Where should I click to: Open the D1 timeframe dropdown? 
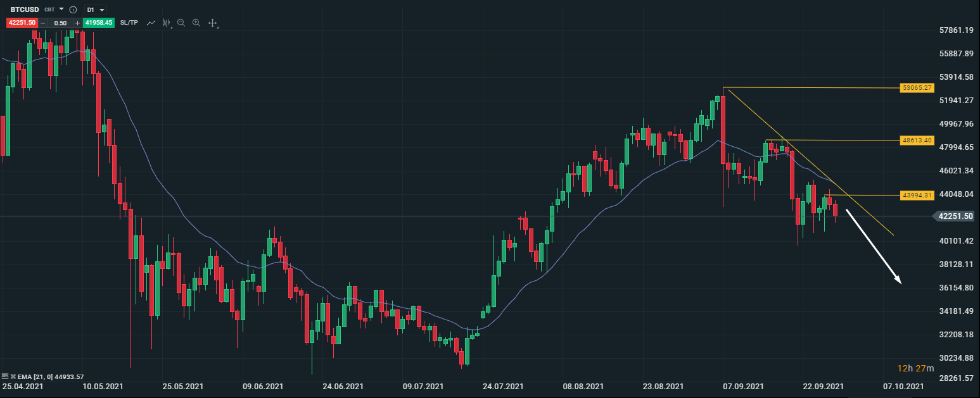pos(96,10)
